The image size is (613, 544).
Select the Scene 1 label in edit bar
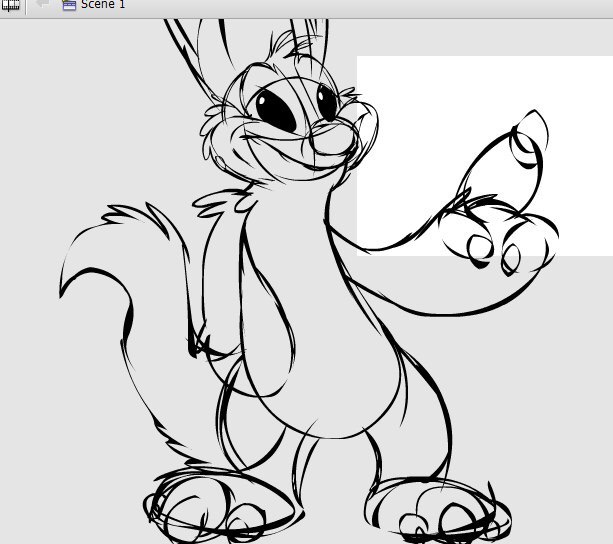coord(103,4)
